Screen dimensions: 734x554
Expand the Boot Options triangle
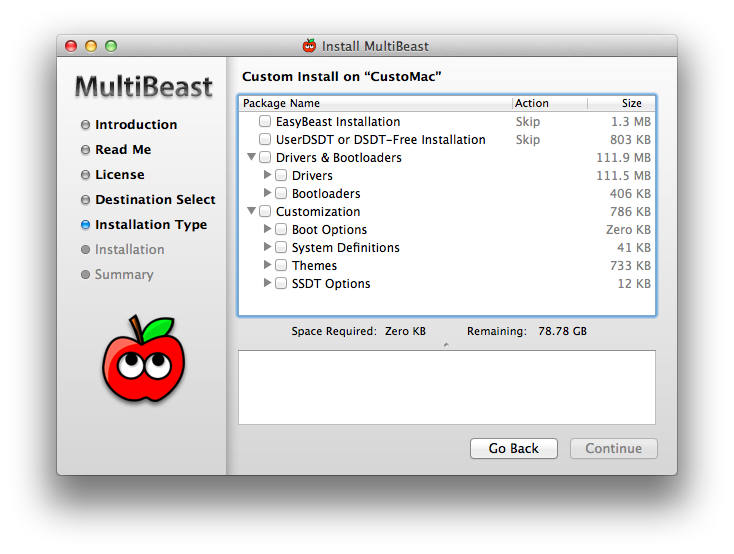click(267, 229)
